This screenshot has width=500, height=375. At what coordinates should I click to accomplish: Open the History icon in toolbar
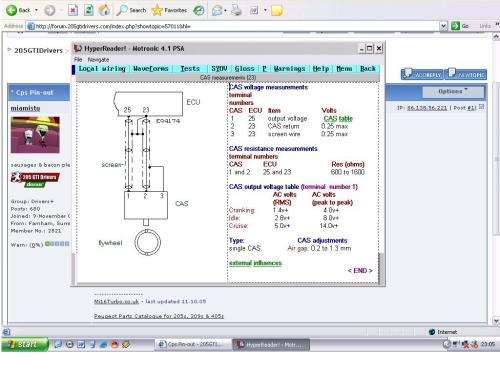coord(199,10)
